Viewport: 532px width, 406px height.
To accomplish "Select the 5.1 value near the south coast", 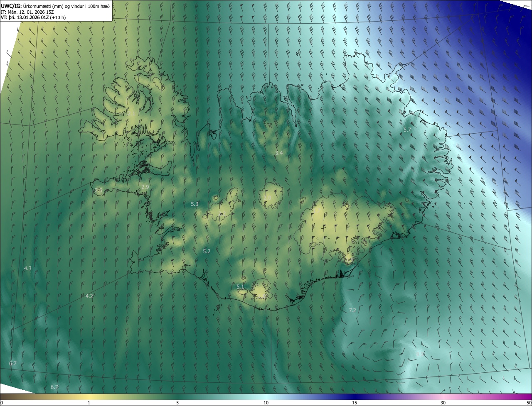I will 240,287.
